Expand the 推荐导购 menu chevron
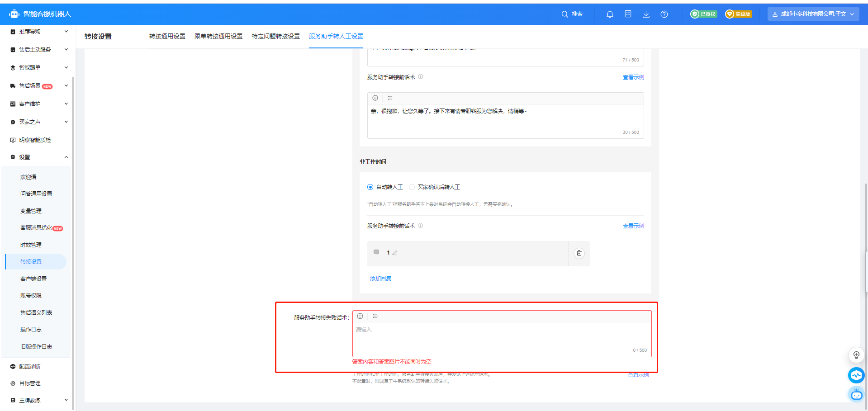This screenshot has width=868, height=411. tap(66, 32)
